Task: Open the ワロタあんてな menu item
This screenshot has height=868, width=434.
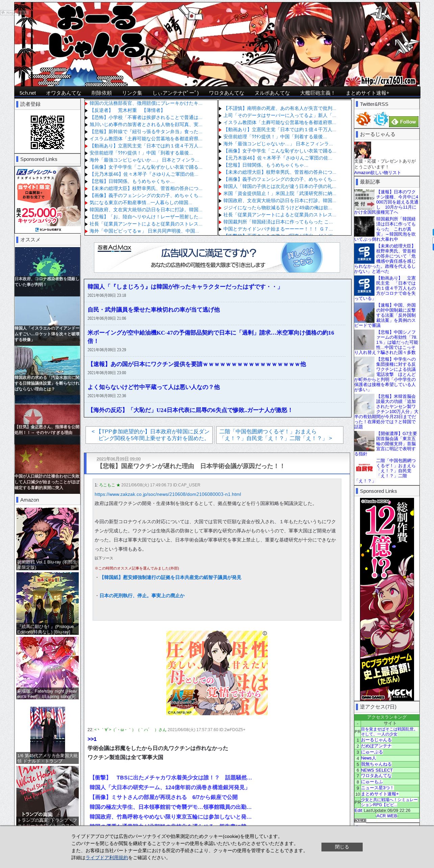Action: [x=226, y=93]
